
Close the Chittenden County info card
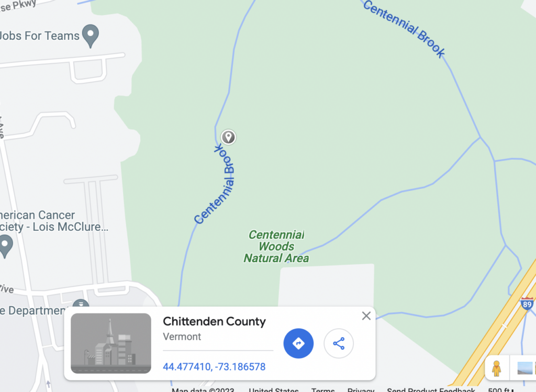click(366, 316)
